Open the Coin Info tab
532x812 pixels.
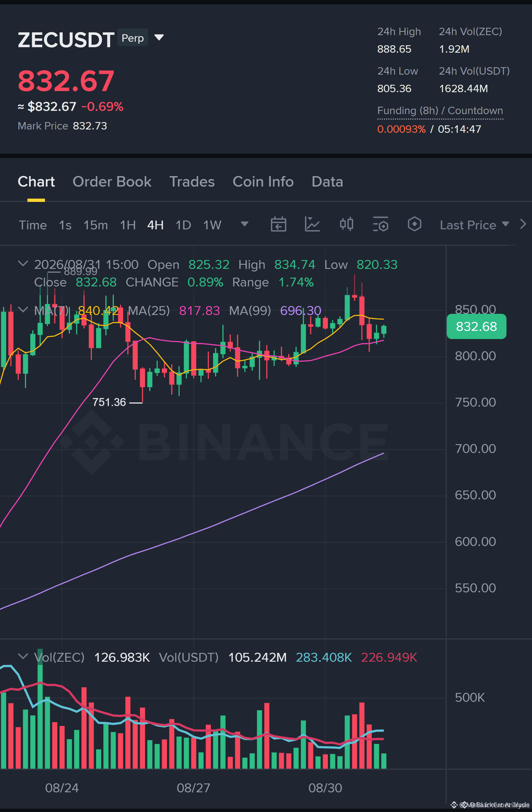pyautogui.click(x=263, y=182)
